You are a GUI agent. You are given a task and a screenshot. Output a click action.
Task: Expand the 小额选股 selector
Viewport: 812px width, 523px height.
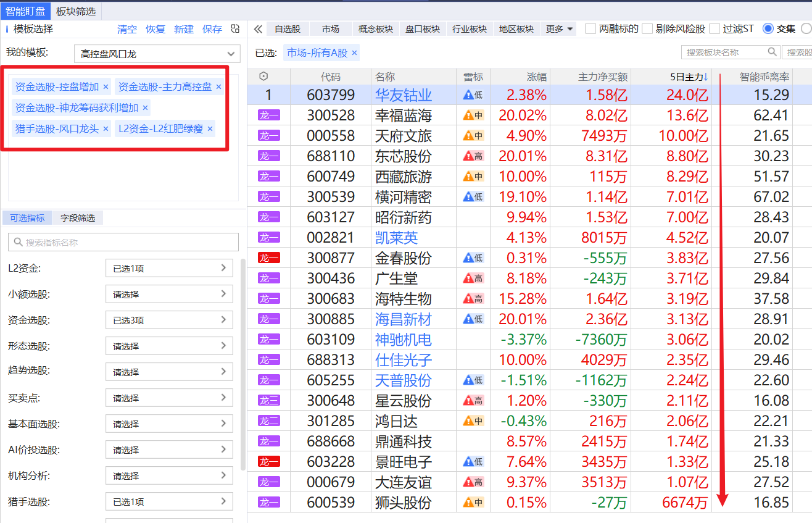coord(169,295)
